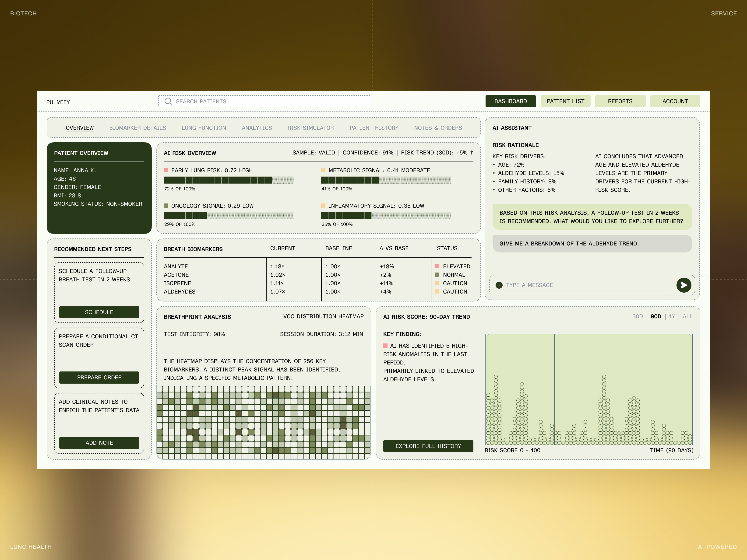Open the Biomarker Details tab
Image resolution: width=747 pixels, height=560 pixels.
137,128
